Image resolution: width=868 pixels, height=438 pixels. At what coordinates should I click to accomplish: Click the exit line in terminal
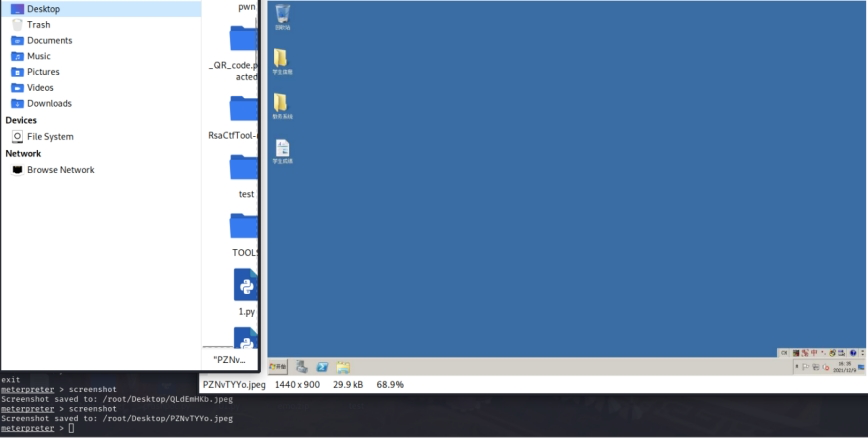(11, 380)
